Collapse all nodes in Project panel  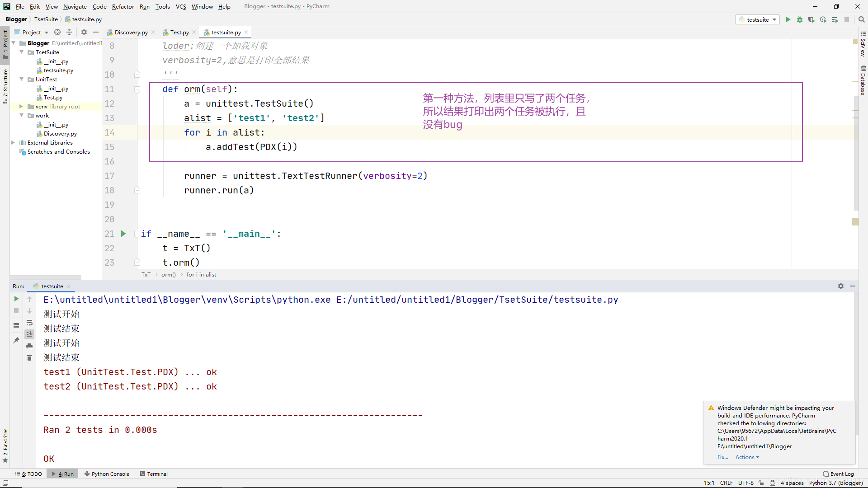click(x=69, y=32)
